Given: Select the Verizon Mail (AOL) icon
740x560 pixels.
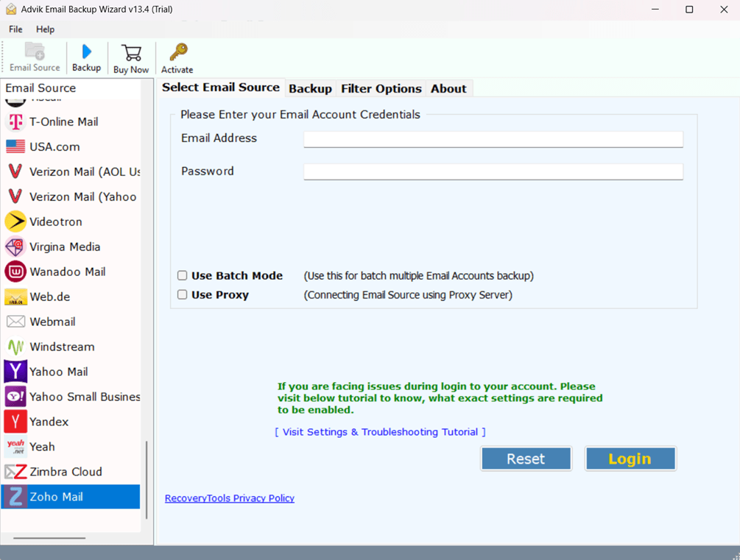Looking at the screenshot, I should pos(15,171).
